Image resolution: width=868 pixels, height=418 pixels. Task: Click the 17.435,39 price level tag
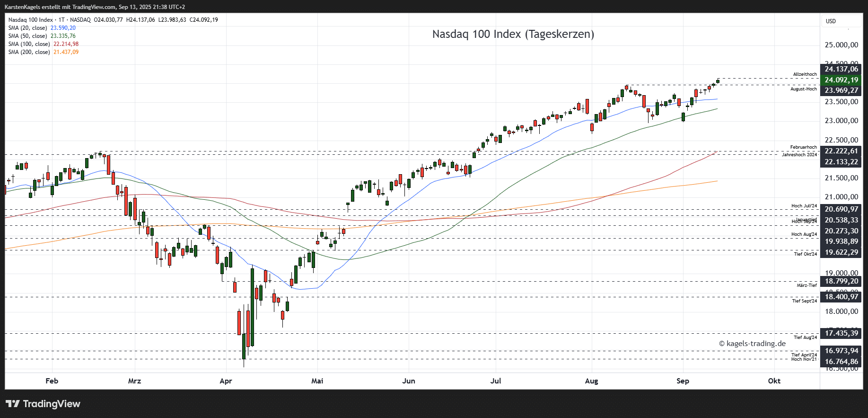click(x=841, y=333)
